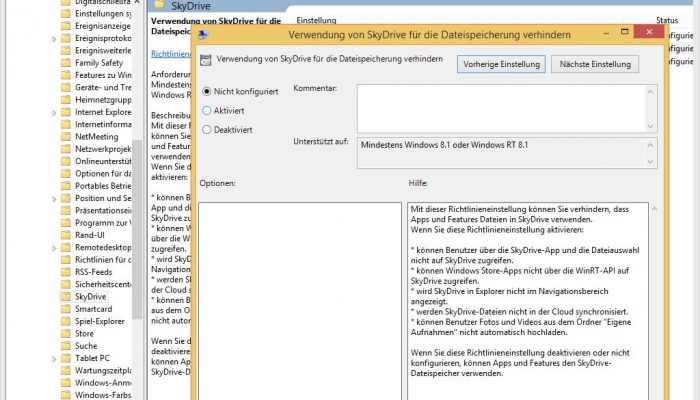
Task: Click the Einstellungen sy folder icon
Action: [66, 13]
